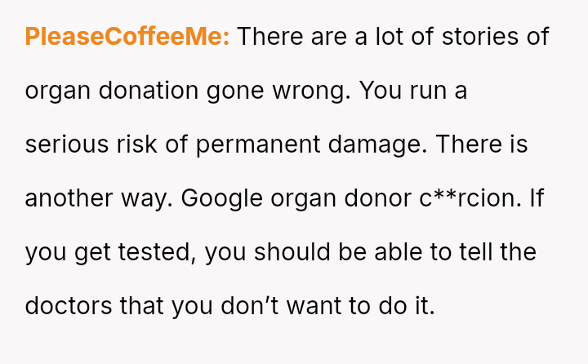Click the word "want" in last line
The width and height of the screenshot is (588, 364).
[x=314, y=306]
